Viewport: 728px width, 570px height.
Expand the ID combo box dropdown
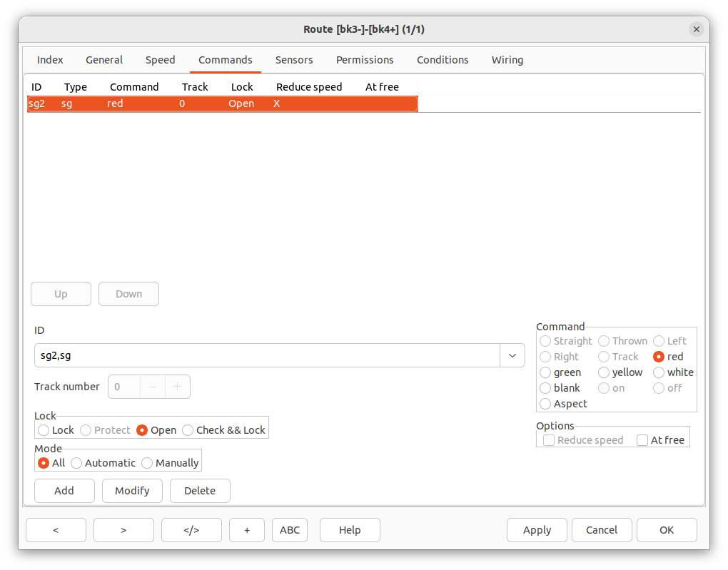(x=512, y=355)
